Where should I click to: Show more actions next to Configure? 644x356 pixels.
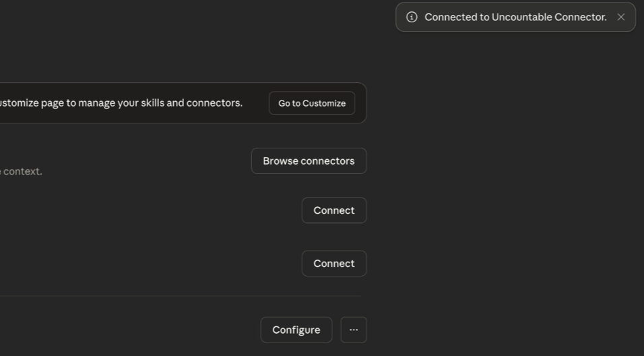(354, 330)
